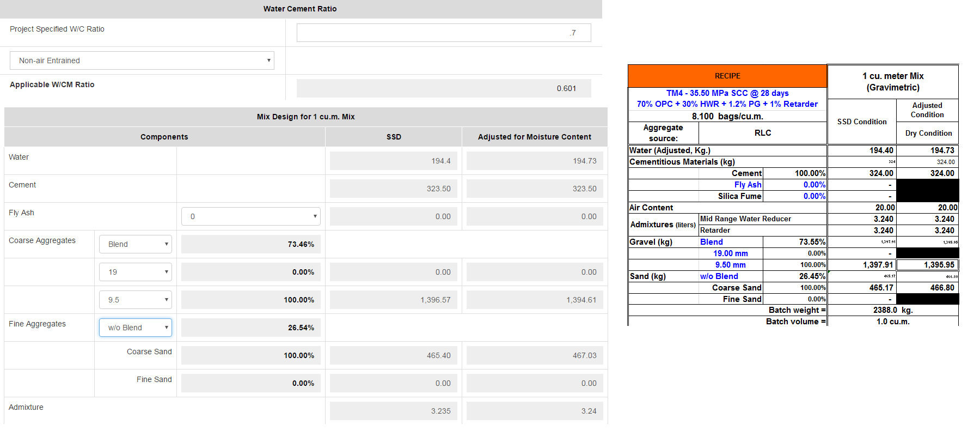Click the 9.5 adjusted value 1,394.61

(535, 300)
